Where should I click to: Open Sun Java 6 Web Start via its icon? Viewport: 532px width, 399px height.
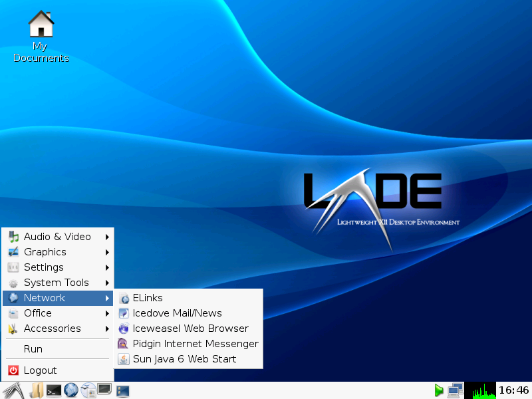[124, 359]
